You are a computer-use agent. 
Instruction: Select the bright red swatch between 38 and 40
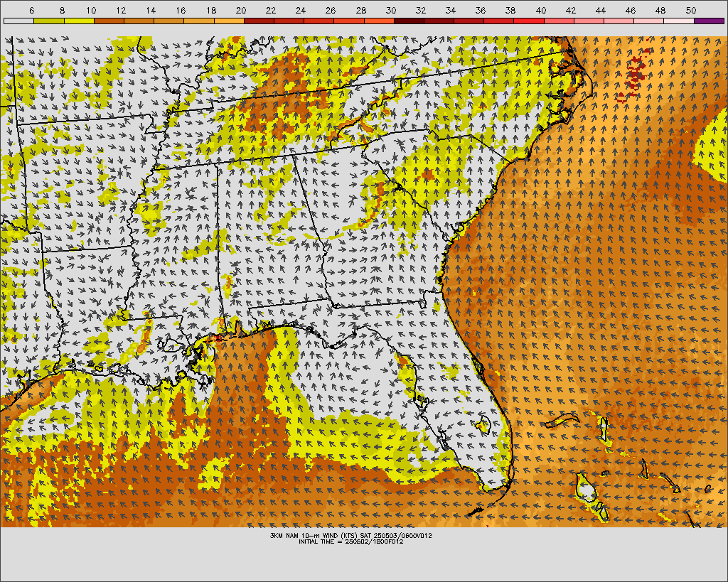[529, 21]
